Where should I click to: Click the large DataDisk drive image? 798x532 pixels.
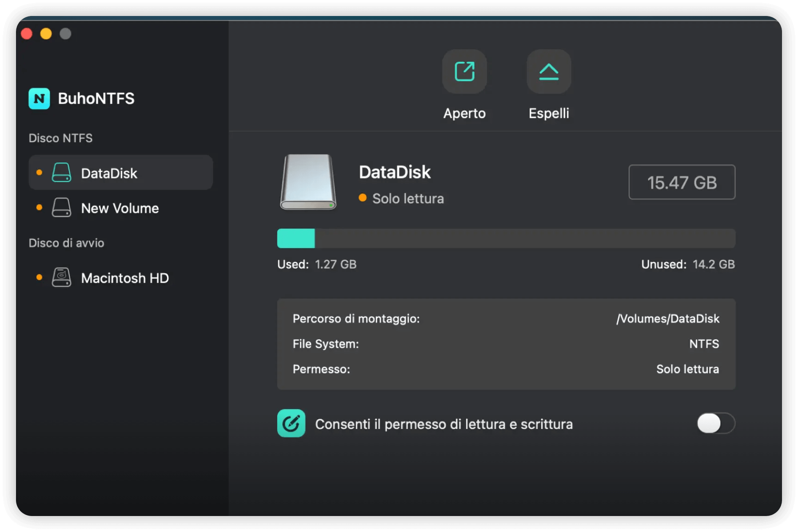308,182
